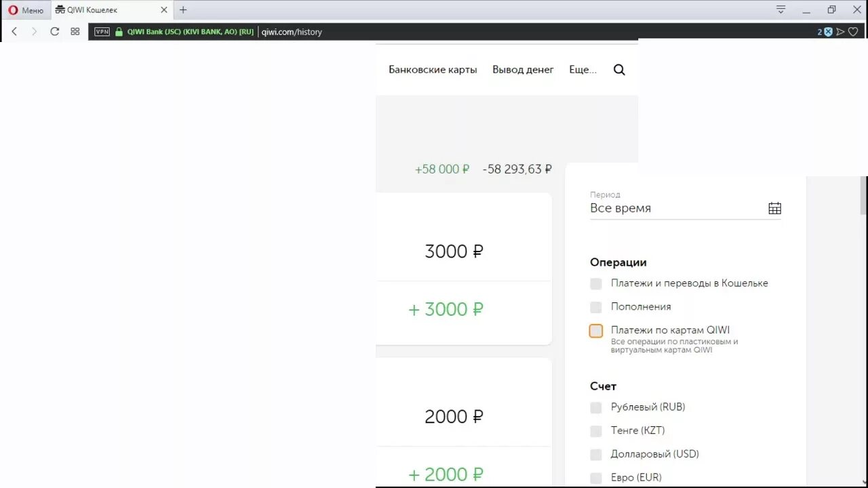Click the +58 000 ₽ income total
The height and width of the screenshot is (488, 868).
pyautogui.click(x=442, y=169)
